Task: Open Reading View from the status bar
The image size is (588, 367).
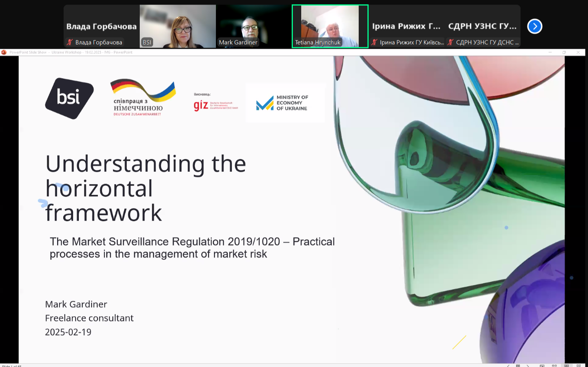Action: (x=566, y=366)
